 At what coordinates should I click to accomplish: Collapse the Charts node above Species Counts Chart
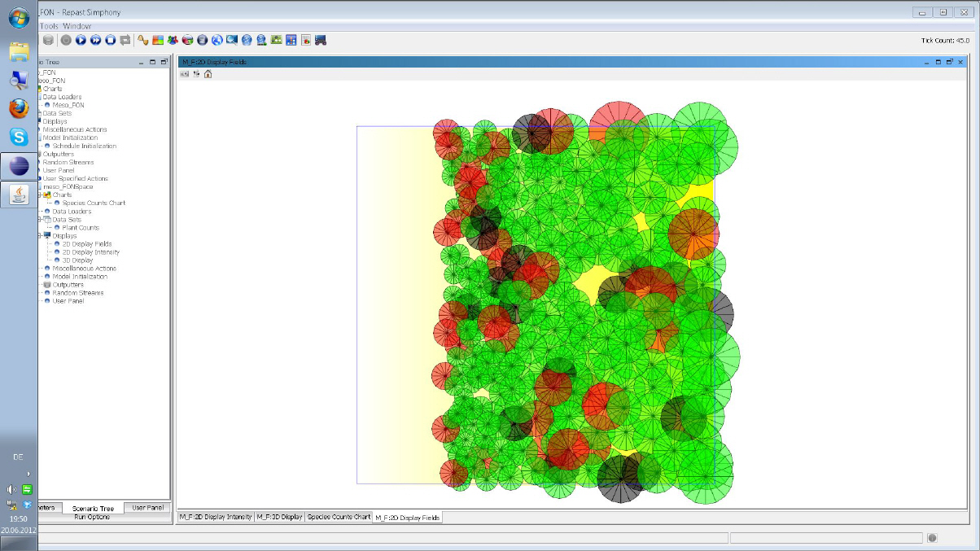point(40,195)
